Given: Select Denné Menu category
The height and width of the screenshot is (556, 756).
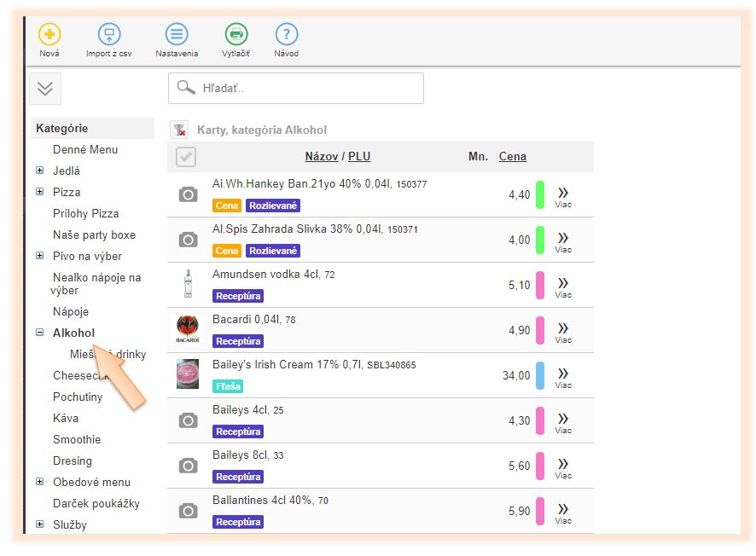Looking at the screenshot, I should tap(85, 149).
